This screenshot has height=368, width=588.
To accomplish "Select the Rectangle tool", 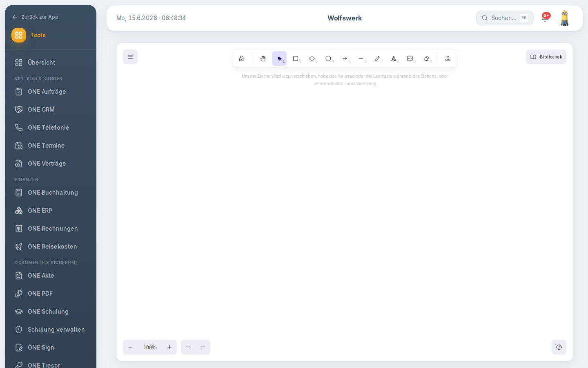I will [x=296, y=58].
